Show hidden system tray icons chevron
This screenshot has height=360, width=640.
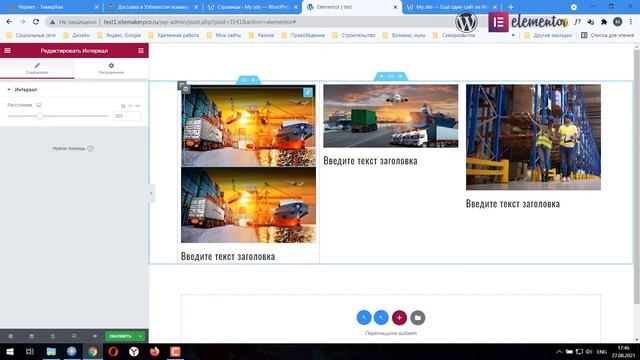(x=559, y=351)
